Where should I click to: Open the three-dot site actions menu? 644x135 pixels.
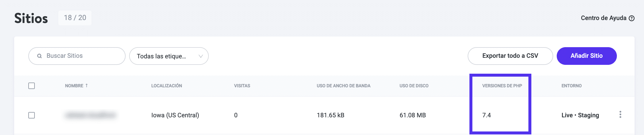620,115
